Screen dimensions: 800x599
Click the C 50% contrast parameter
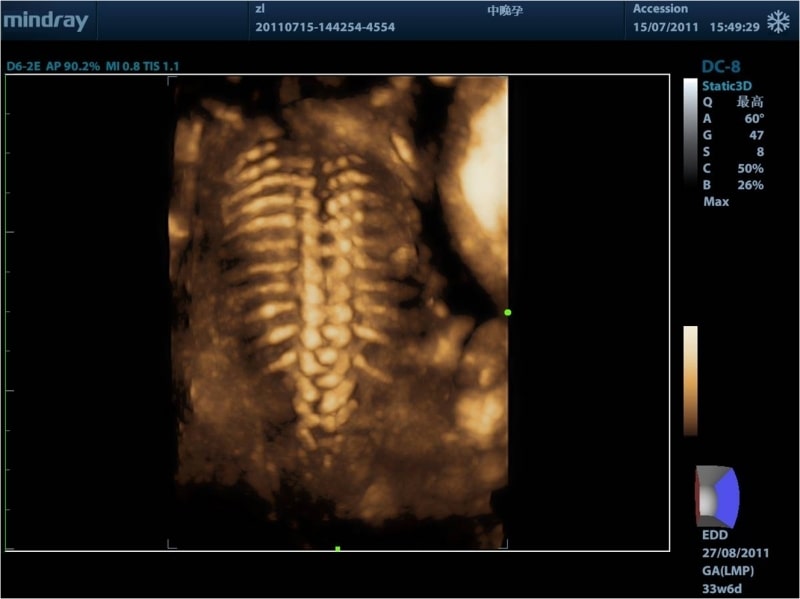point(733,168)
